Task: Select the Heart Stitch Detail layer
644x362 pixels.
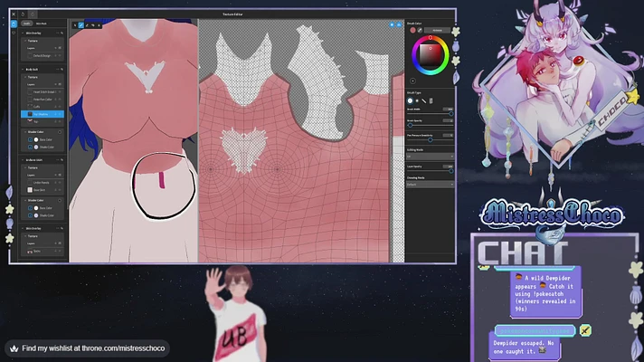Action: [x=44, y=92]
